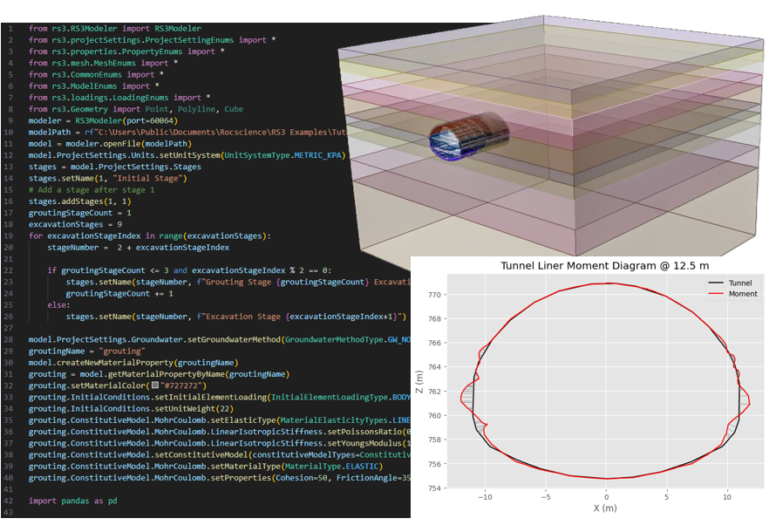Click the 'import pandas as pd' line
The image size is (769, 532).
click(72, 501)
